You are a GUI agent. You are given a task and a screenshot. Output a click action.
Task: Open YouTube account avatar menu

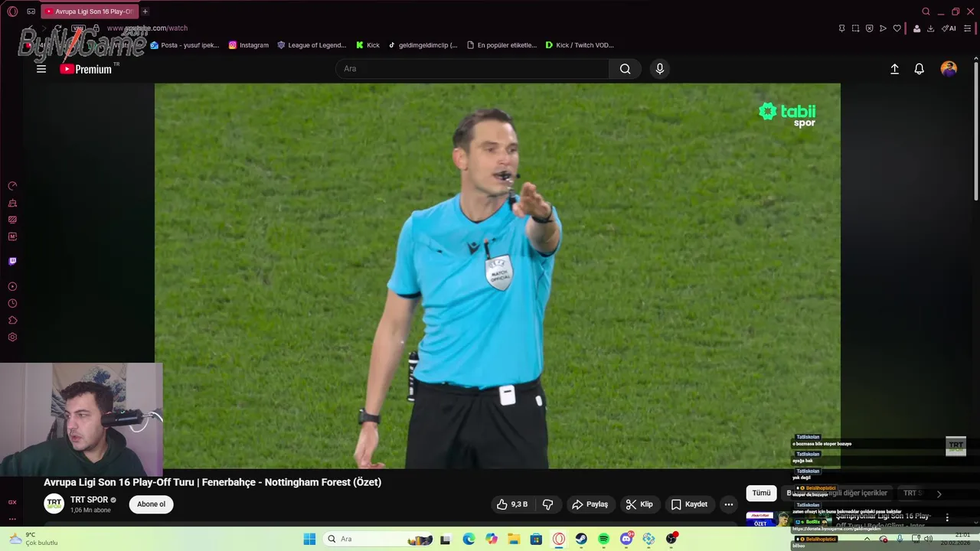(x=949, y=69)
